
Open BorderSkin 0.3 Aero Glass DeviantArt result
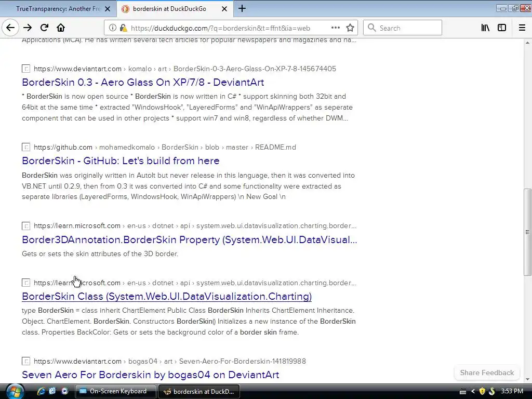click(143, 83)
